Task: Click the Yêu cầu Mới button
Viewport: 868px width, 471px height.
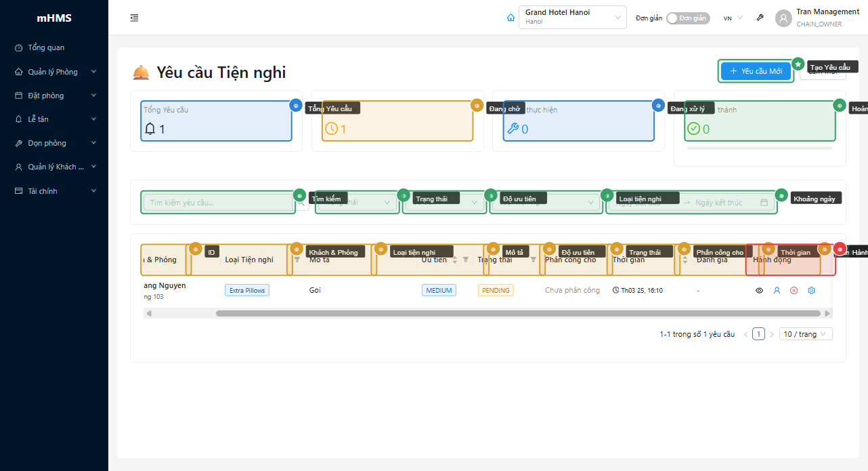Action: coord(756,71)
